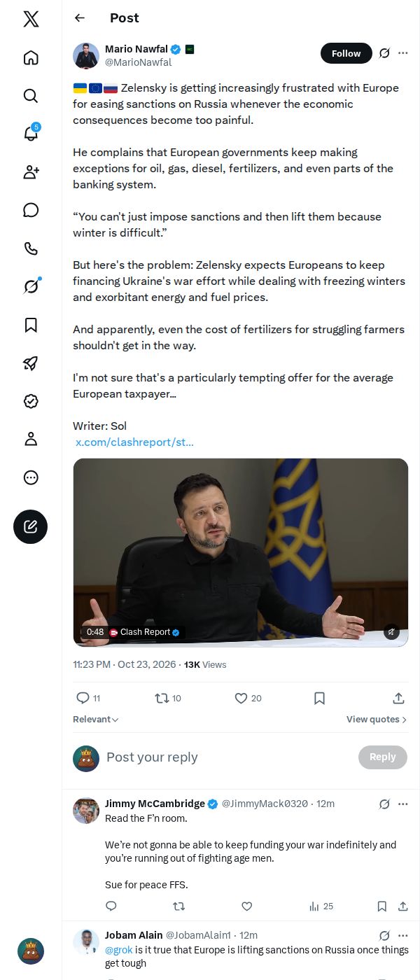Play the Zelensky video thumbnail
420x980 pixels.
coord(241,552)
